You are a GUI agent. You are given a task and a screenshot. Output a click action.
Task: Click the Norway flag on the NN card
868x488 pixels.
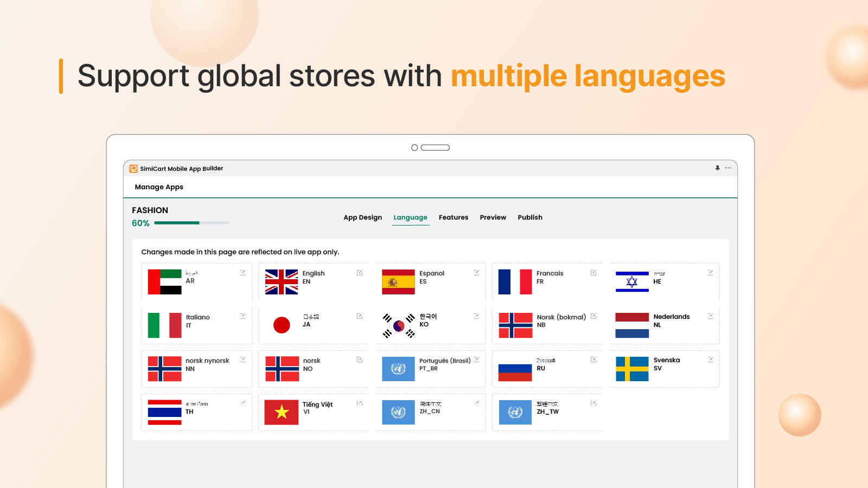pyautogui.click(x=165, y=369)
